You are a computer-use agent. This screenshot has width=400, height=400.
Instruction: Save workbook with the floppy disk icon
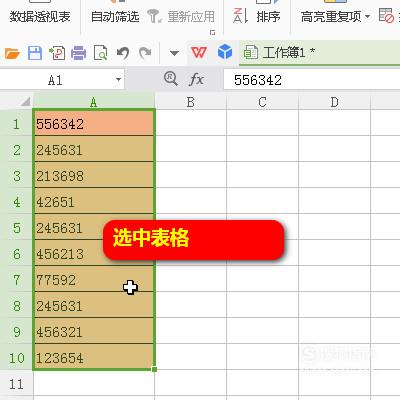point(35,53)
